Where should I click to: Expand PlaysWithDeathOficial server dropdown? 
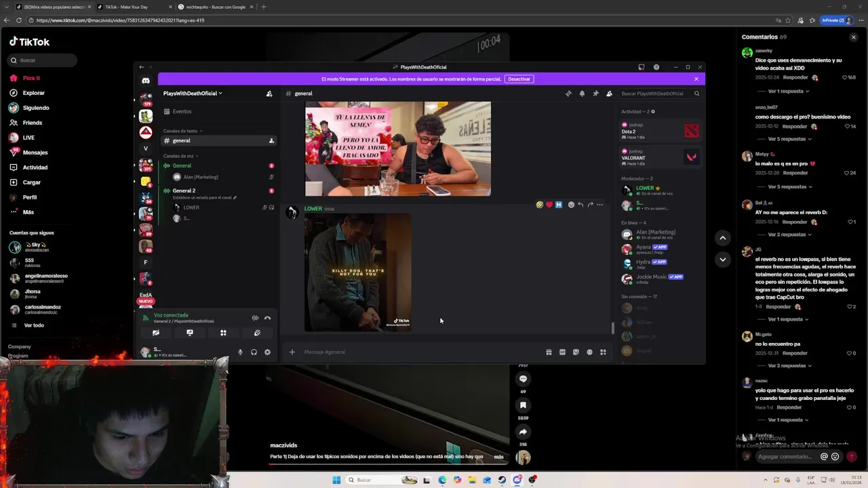pyautogui.click(x=193, y=94)
